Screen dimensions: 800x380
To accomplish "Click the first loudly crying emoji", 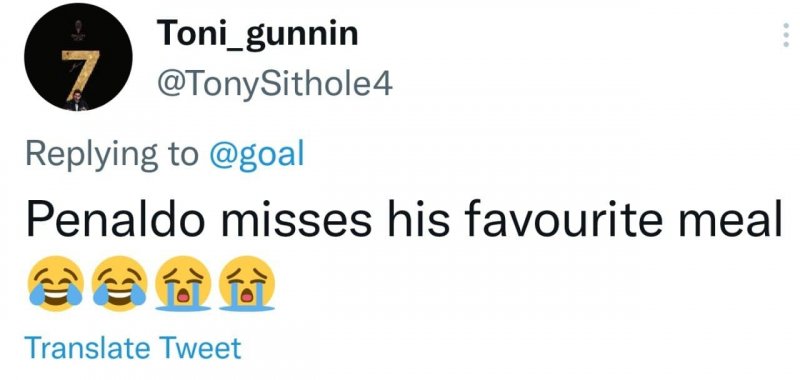I will tap(183, 284).
